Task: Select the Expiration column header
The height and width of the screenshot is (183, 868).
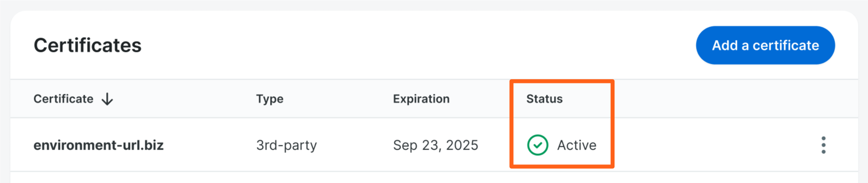Action: tap(421, 99)
